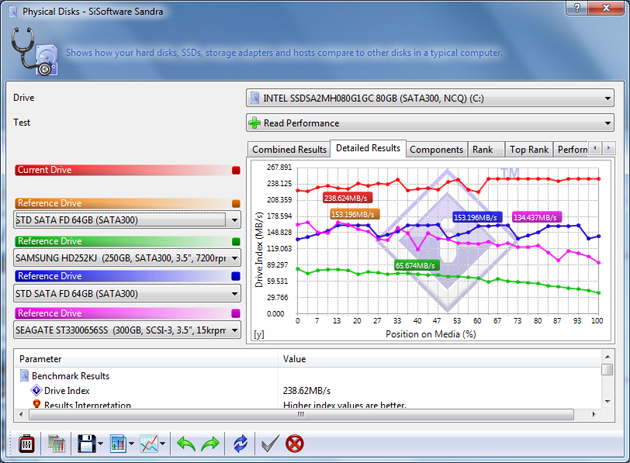This screenshot has width=630, height=463.
Task: Click the green Reference Drive color swatch
Action: [x=236, y=241]
